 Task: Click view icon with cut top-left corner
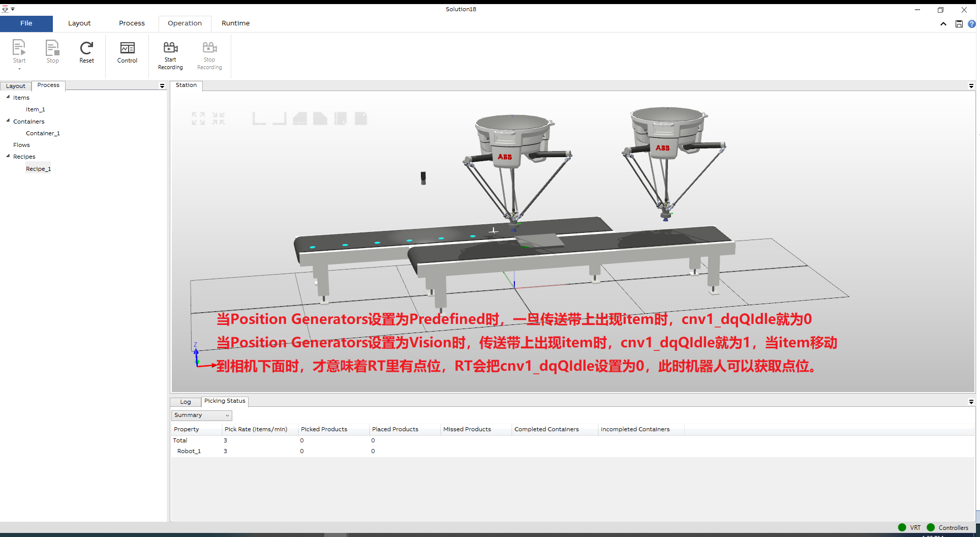click(300, 118)
